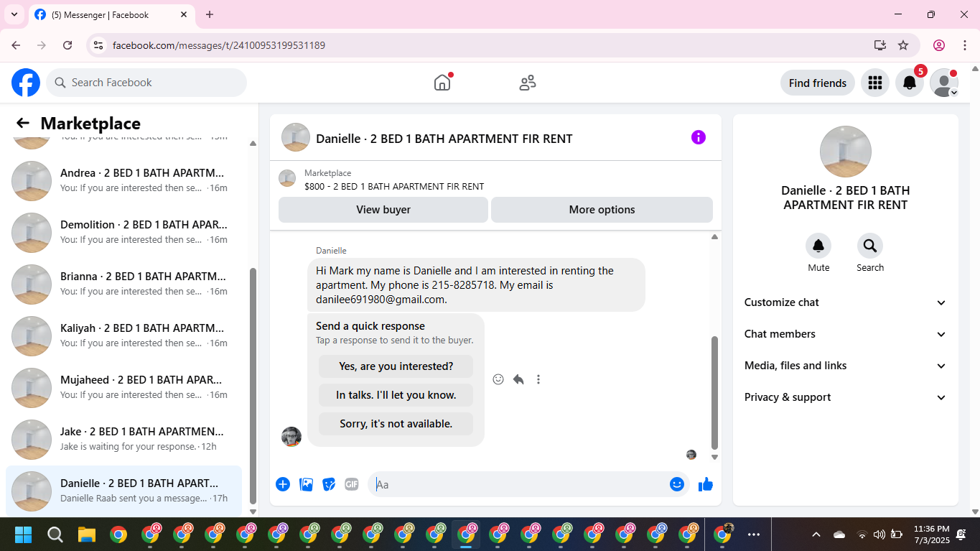View site information icon in address bar
The width and height of the screenshot is (980, 551).
(x=99, y=45)
